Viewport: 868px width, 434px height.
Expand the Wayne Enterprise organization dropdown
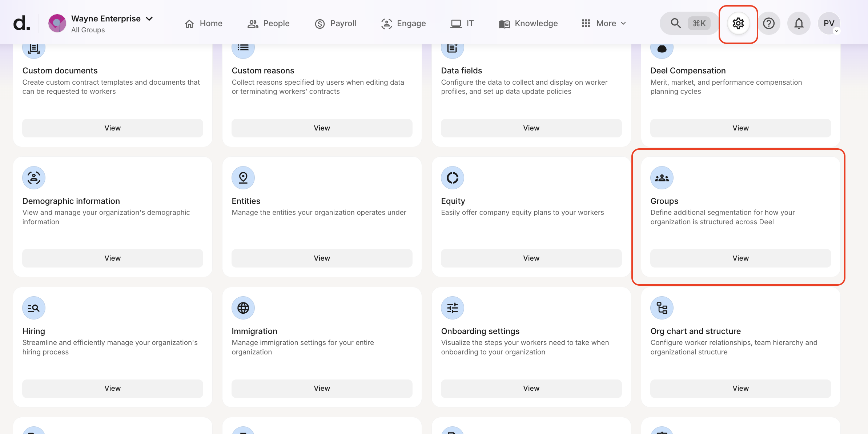tap(149, 19)
